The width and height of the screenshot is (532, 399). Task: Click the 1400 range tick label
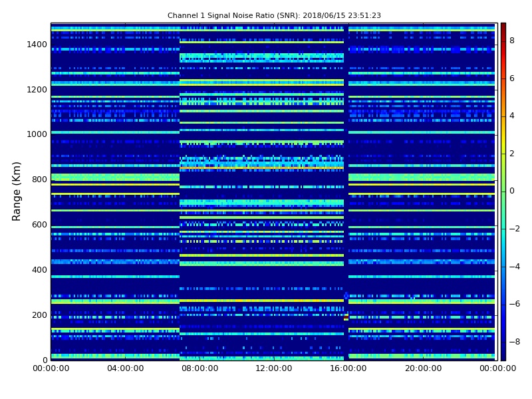pos(37,45)
